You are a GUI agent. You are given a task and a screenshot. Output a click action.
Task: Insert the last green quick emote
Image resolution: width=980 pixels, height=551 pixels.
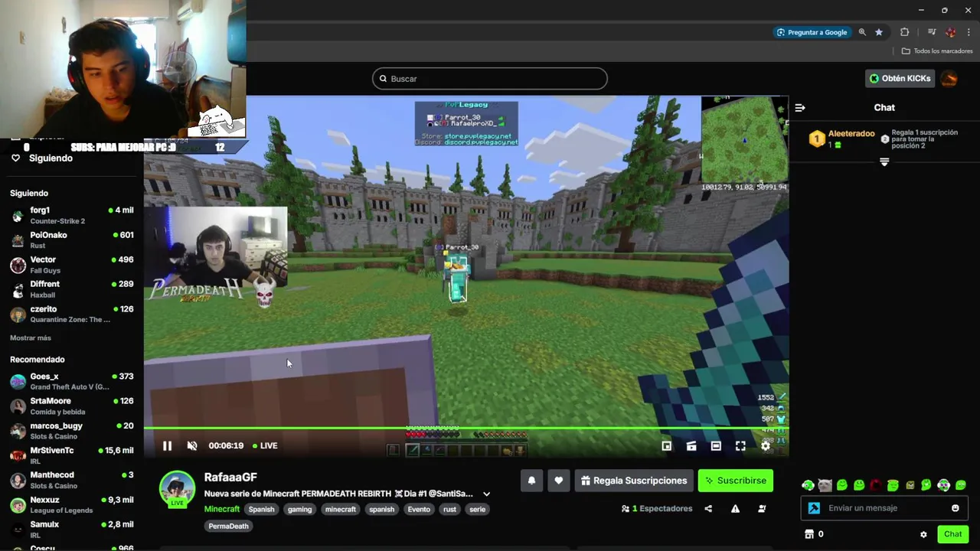tap(961, 485)
